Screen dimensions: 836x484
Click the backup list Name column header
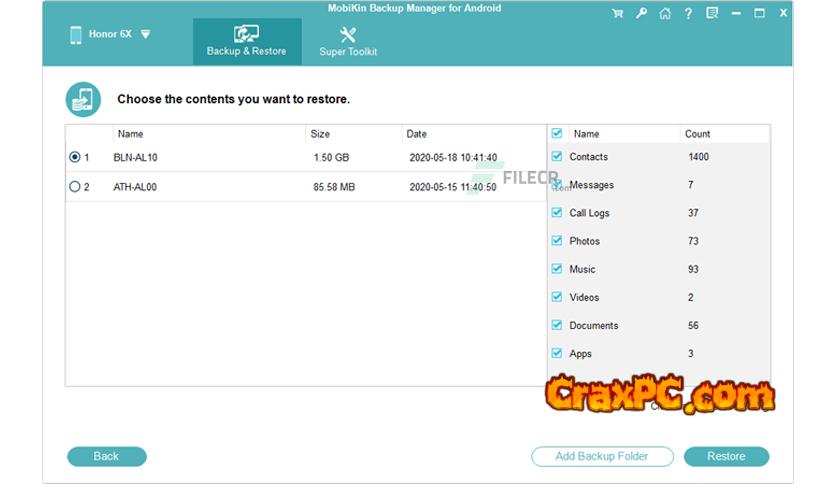(131, 134)
